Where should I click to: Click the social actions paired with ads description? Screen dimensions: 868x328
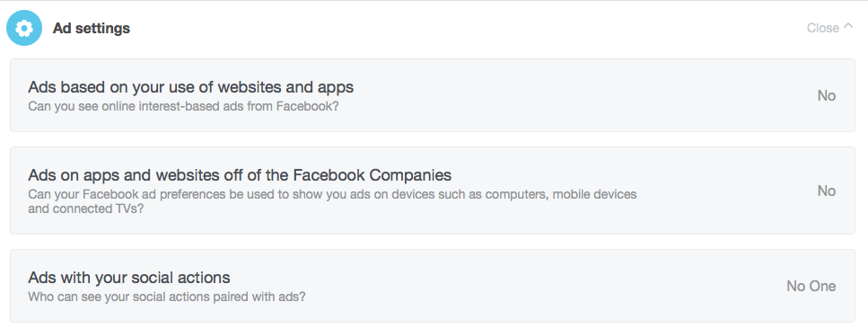coord(167,297)
